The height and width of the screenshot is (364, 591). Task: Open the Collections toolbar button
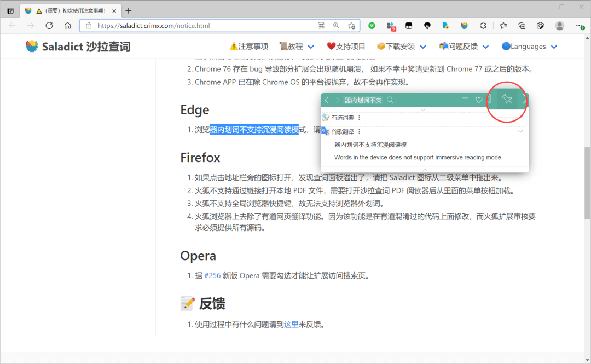[522, 26]
